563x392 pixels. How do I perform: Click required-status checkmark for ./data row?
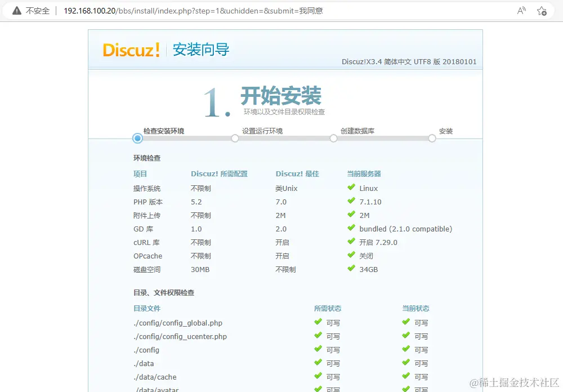click(x=318, y=363)
